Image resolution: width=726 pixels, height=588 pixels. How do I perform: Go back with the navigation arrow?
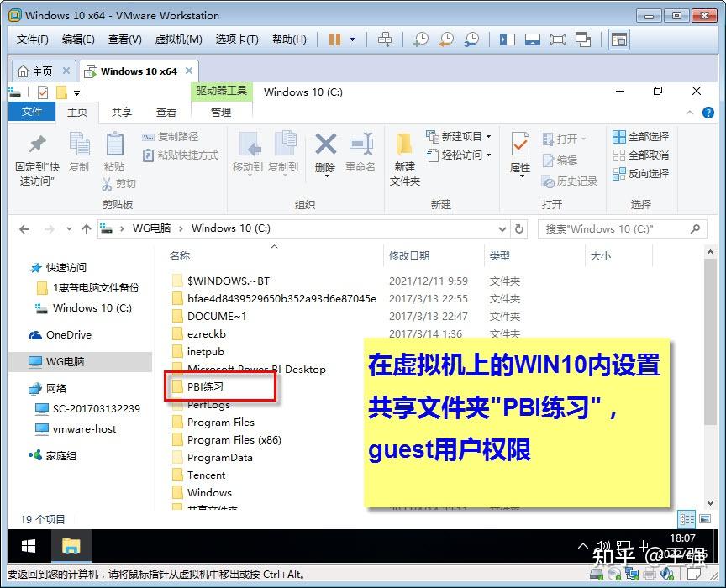click(x=25, y=228)
